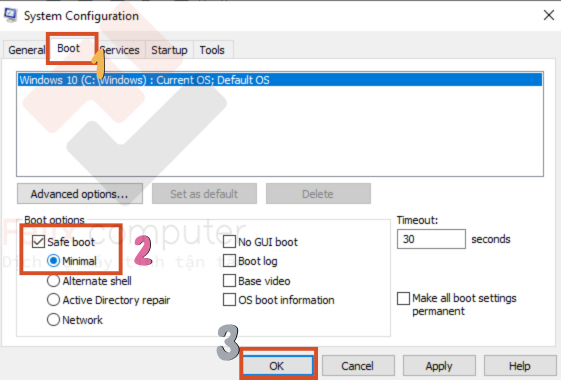Image resolution: width=561 pixels, height=380 pixels.
Task: Select the Windows 10 boot entry
Action: coord(280,80)
